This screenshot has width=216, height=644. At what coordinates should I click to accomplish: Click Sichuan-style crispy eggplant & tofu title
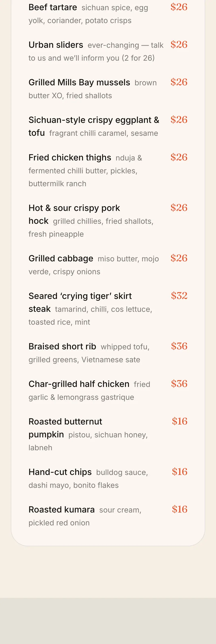coord(94,126)
